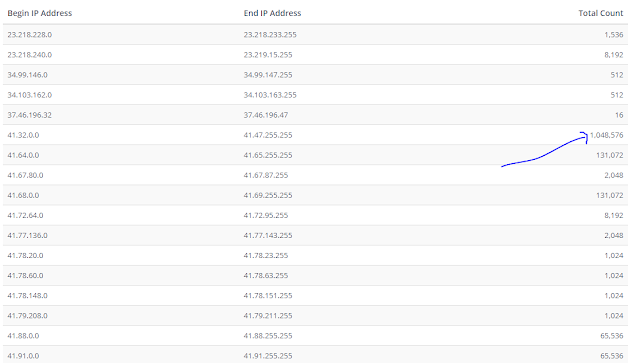Select begin address 23.218.228.0
Viewport: 640px width, 363px height.
click(x=29, y=35)
